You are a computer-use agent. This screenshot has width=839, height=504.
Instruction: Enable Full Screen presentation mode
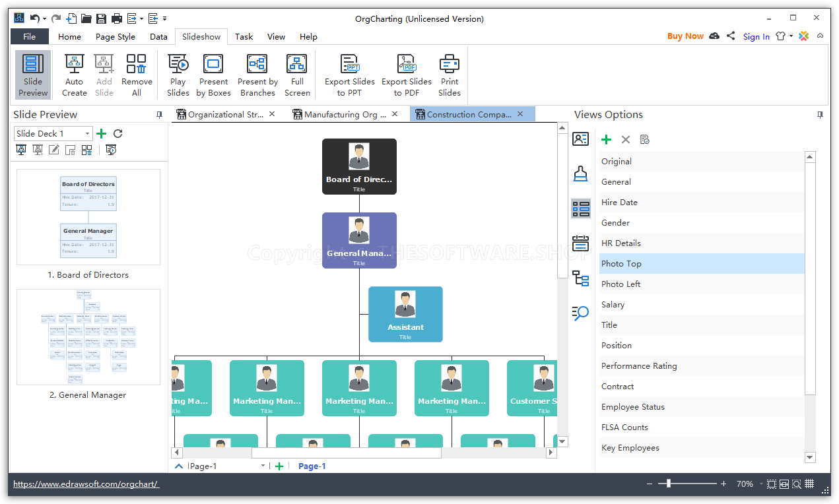(296, 75)
